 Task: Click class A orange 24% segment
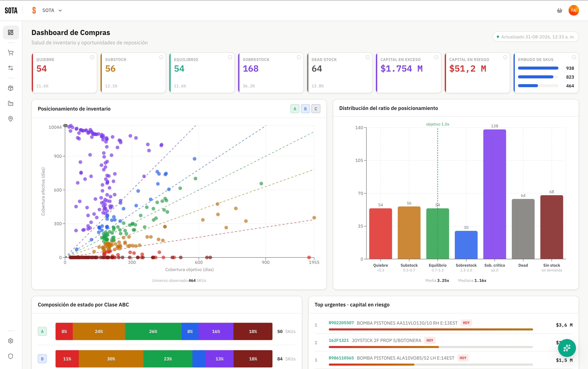(x=99, y=331)
